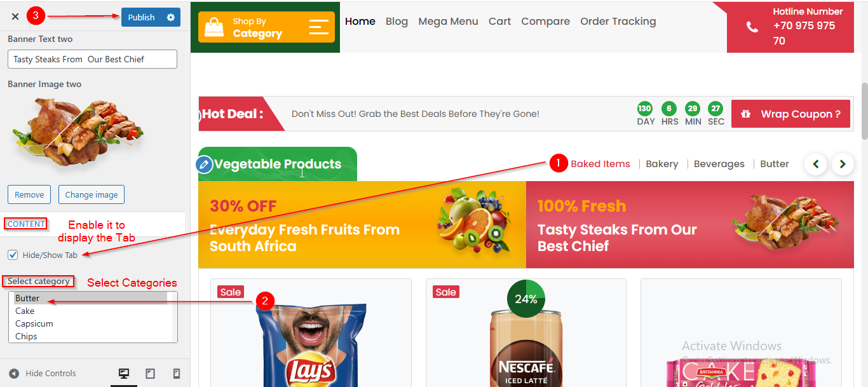
Task: Open the Mega Menu nav item
Action: pos(448,21)
